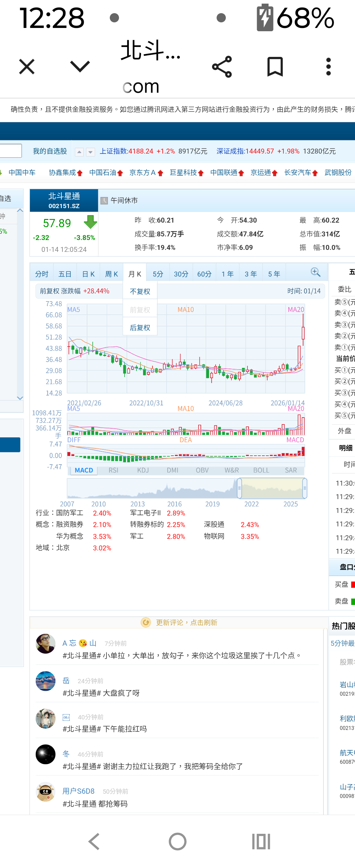Viewport: 355px width, 868px height.
Task: Switch to 60分 chart tab
Action: coord(204,274)
